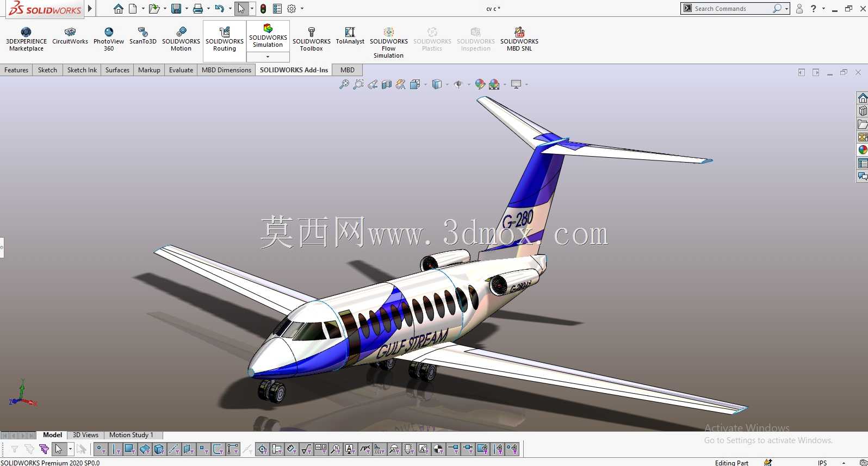Enable SOLIDWORKS Toolbox add-in
This screenshot has height=466, width=868.
point(312,39)
